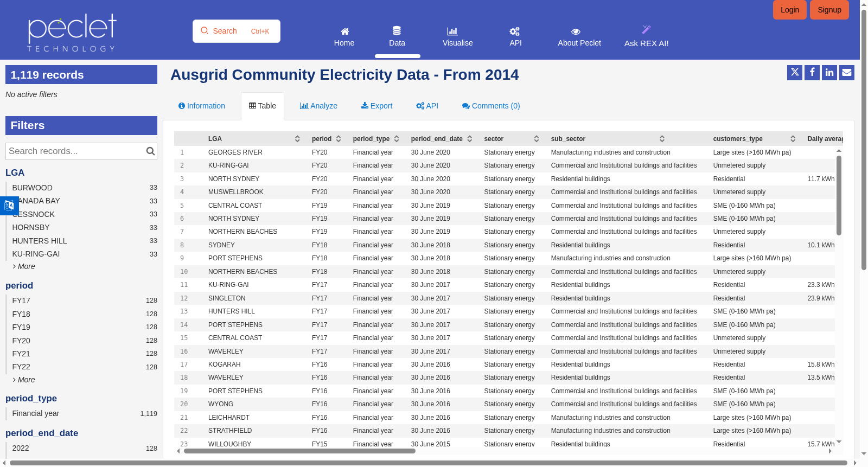Go to Home via the house icon

pos(344,31)
